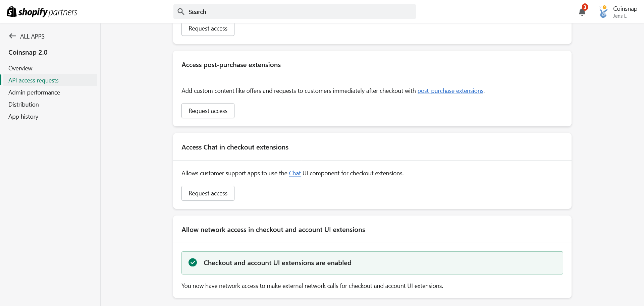644x306 pixels.
Task: Go to Overview in the sidebar
Action: [x=20, y=68]
